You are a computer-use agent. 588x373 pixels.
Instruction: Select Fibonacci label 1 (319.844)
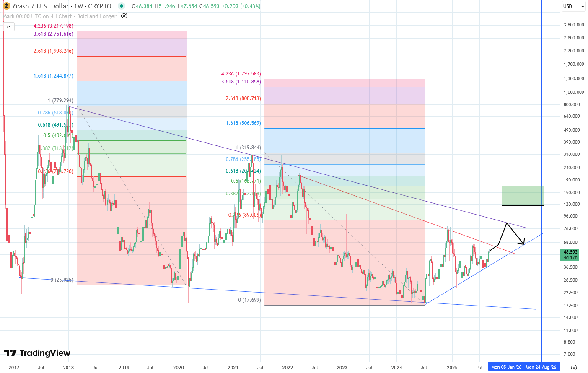[x=248, y=148]
